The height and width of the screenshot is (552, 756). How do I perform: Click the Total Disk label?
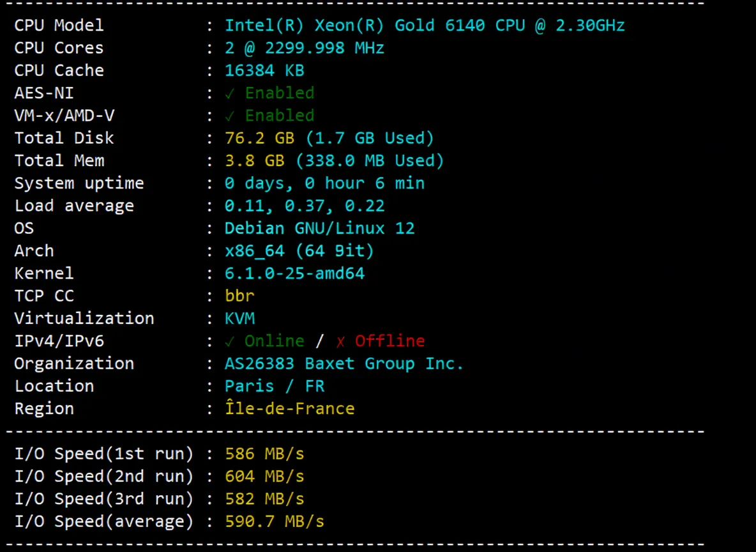(64, 138)
